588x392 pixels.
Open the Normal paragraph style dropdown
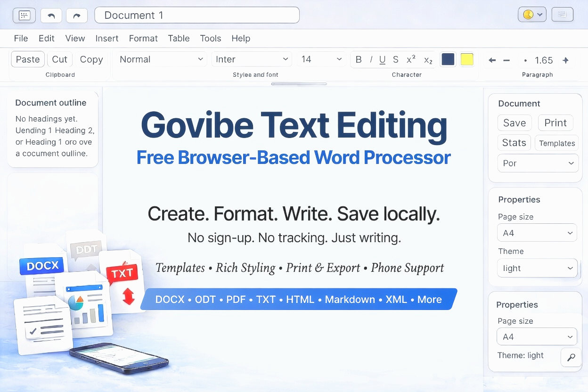161,59
